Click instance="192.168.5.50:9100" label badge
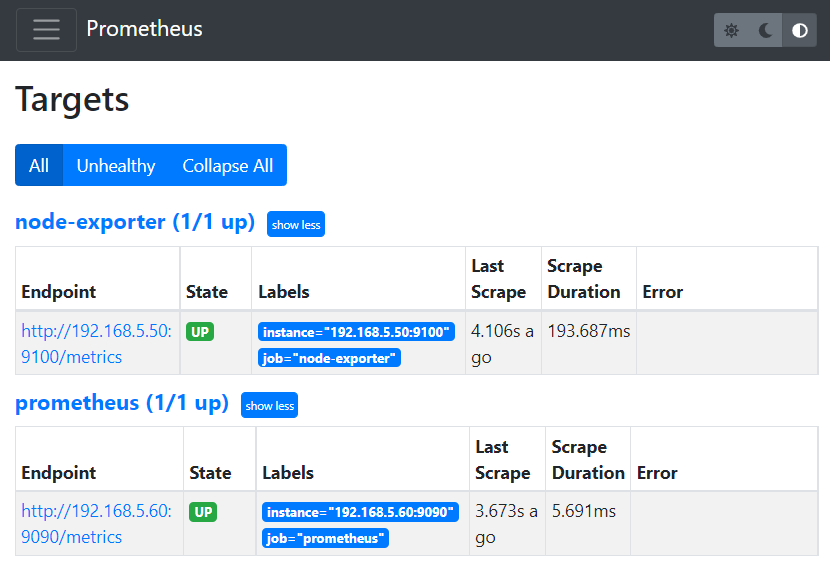Image resolution: width=830 pixels, height=571 pixels. 357,331
